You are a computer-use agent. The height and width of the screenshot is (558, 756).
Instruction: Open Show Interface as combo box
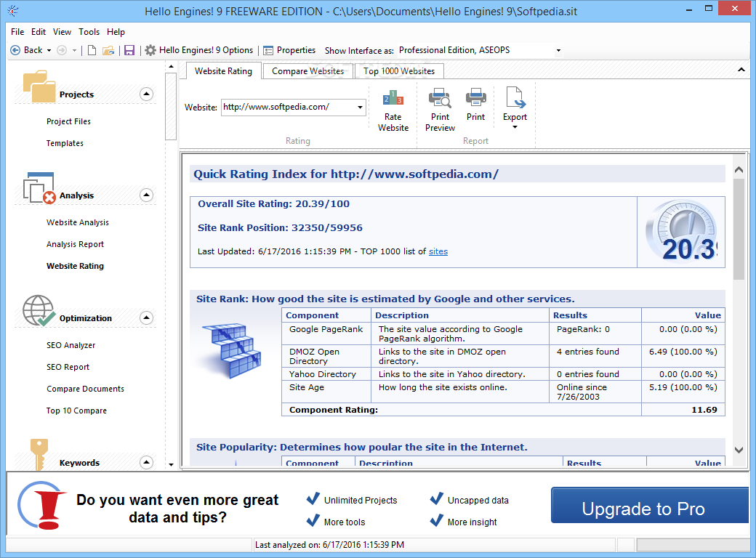(x=480, y=50)
